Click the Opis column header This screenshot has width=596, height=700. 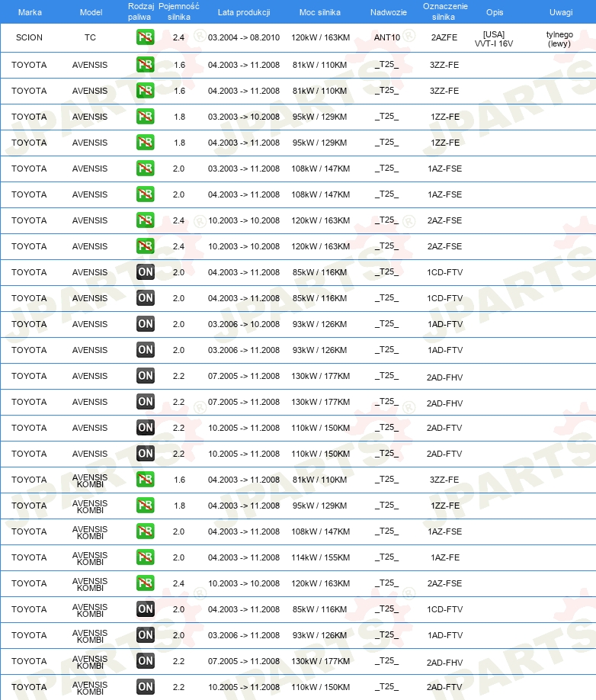tap(495, 12)
